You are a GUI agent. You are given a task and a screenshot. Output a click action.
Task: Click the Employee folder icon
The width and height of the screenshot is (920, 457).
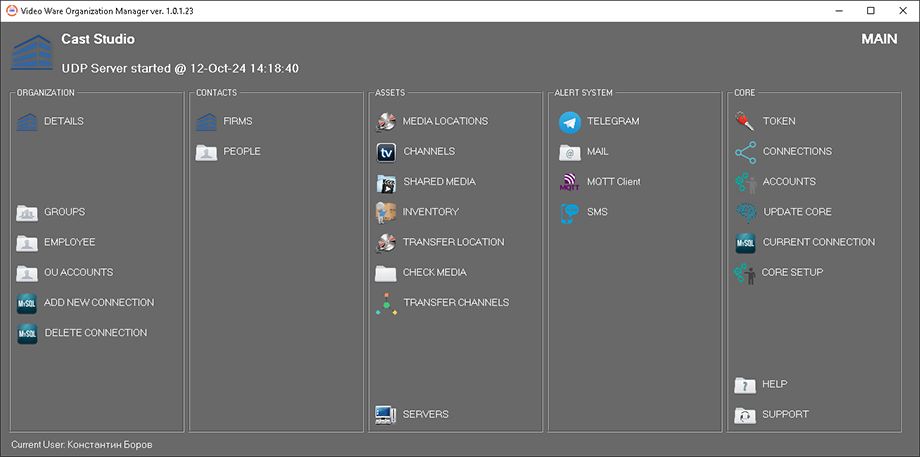[27, 243]
